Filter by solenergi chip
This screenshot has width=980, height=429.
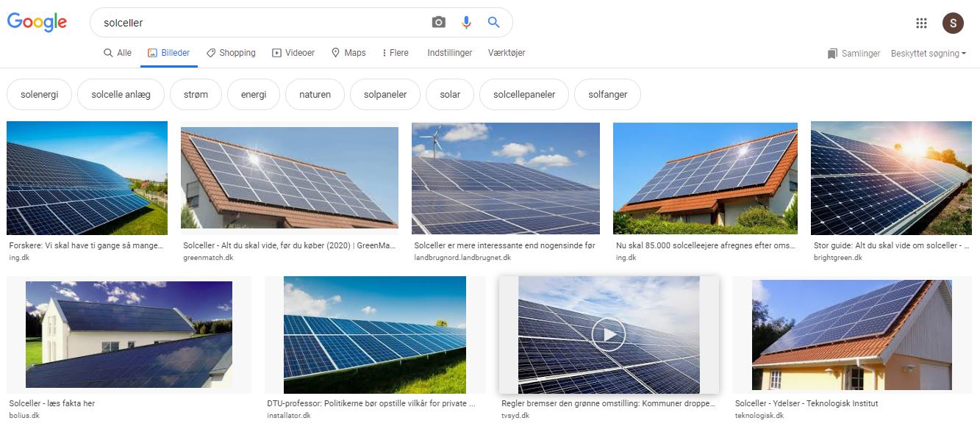[x=39, y=95]
